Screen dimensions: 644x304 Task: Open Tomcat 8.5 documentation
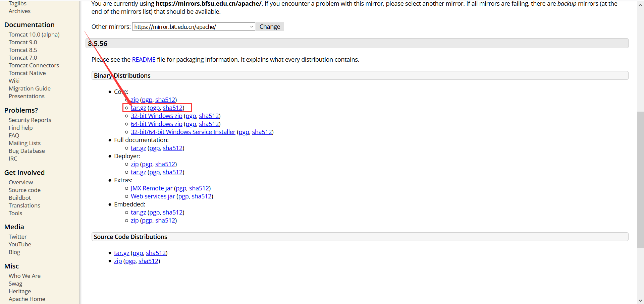tap(23, 50)
